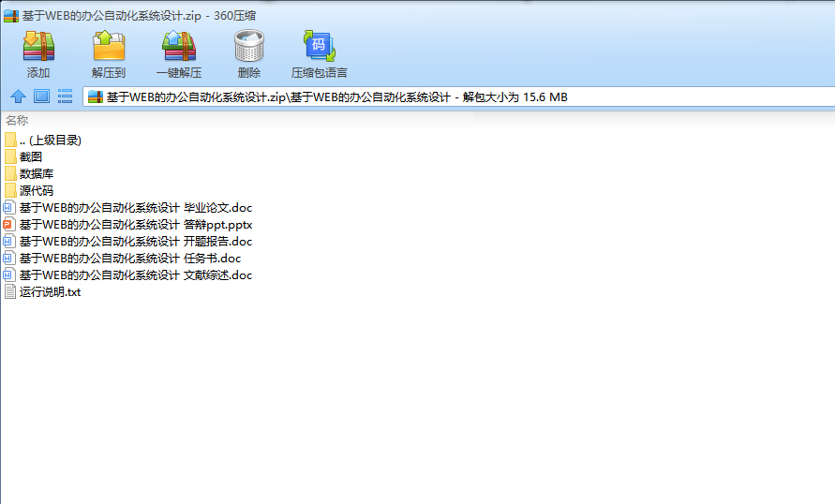Click the archive icon in address bar
The width and height of the screenshot is (835, 504).
pyautogui.click(x=96, y=96)
